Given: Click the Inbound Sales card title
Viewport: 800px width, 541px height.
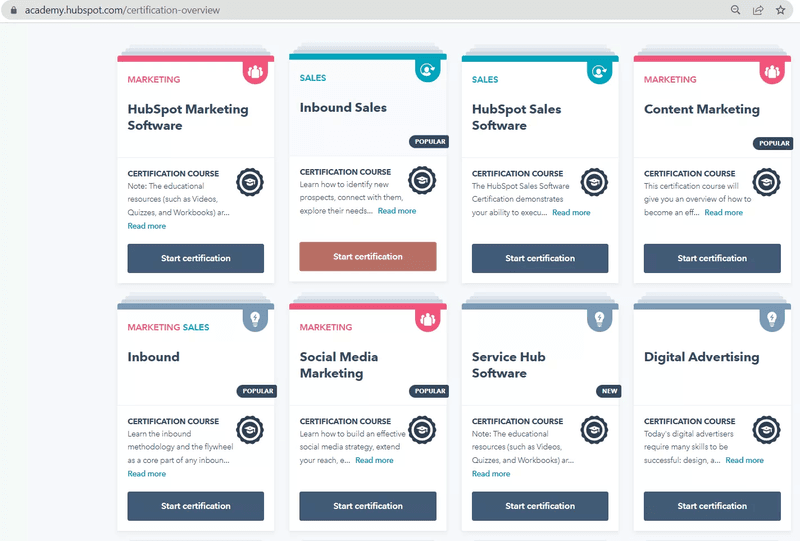Looking at the screenshot, I should click(343, 108).
